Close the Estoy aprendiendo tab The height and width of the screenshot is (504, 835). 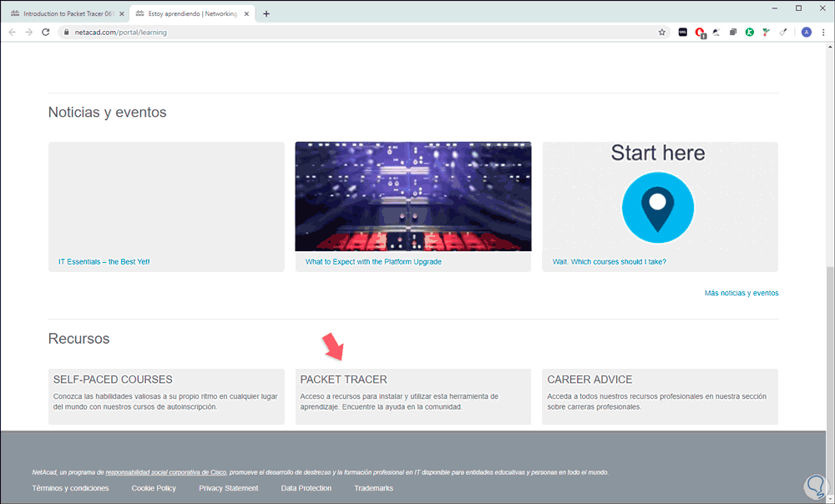[x=246, y=14]
